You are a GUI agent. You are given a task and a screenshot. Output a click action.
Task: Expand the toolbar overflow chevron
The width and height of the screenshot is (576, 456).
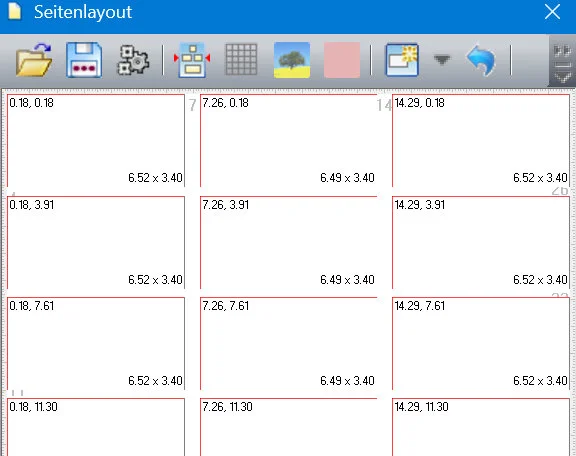pyautogui.click(x=562, y=61)
